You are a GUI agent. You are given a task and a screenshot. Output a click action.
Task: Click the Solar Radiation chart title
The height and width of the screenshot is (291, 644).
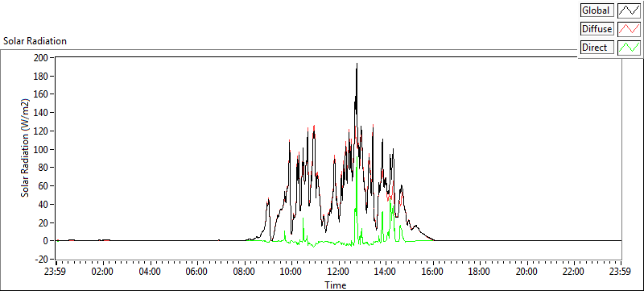(35, 41)
